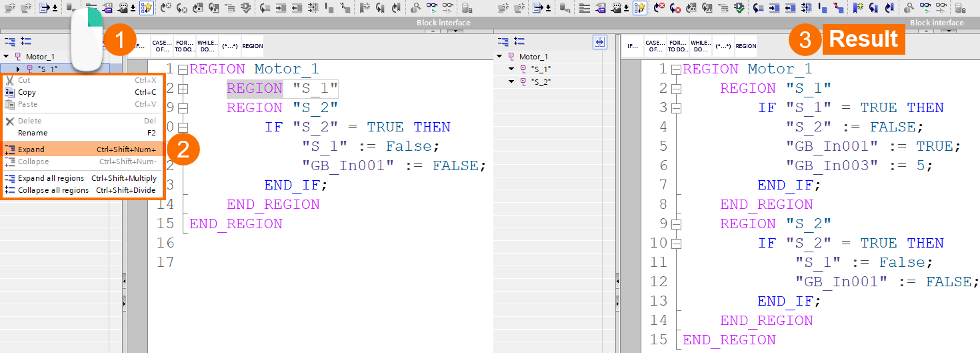Insert (*...*) comment favorite in context-menu view

click(229, 46)
